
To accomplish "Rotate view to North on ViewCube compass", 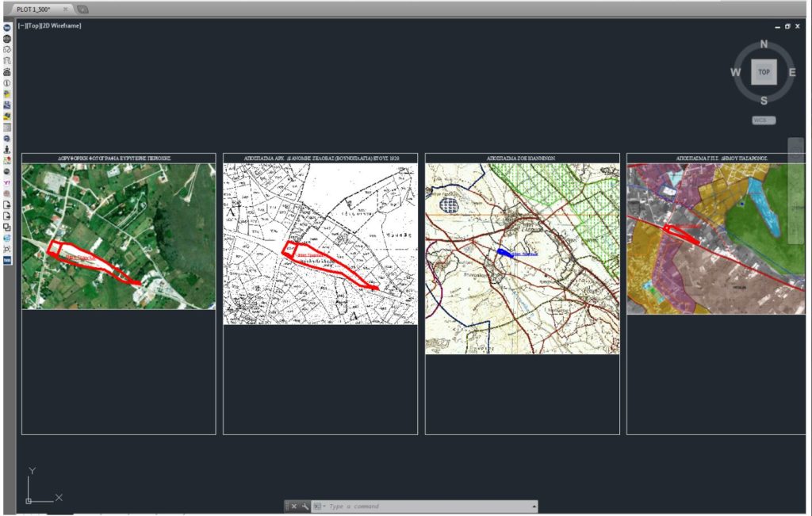I will [764, 44].
